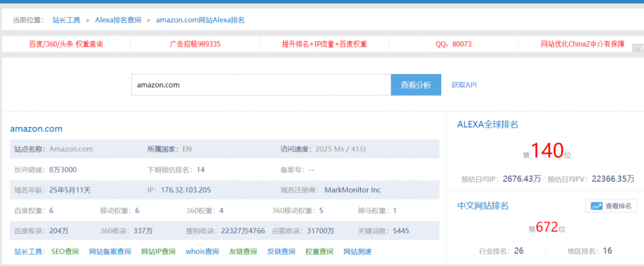Click the QQ：80073 ad link
This screenshot has width=644, height=266.
pos(453,44)
